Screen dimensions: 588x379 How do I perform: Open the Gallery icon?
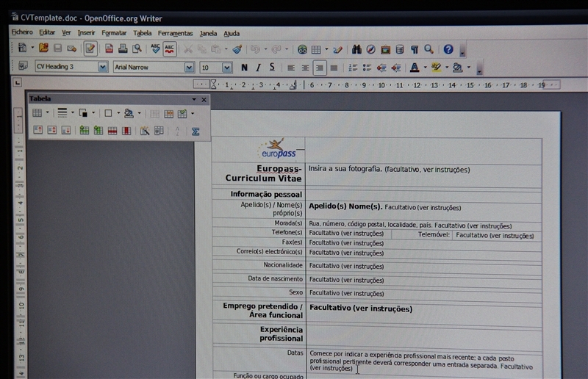click(x=385, y=49)
